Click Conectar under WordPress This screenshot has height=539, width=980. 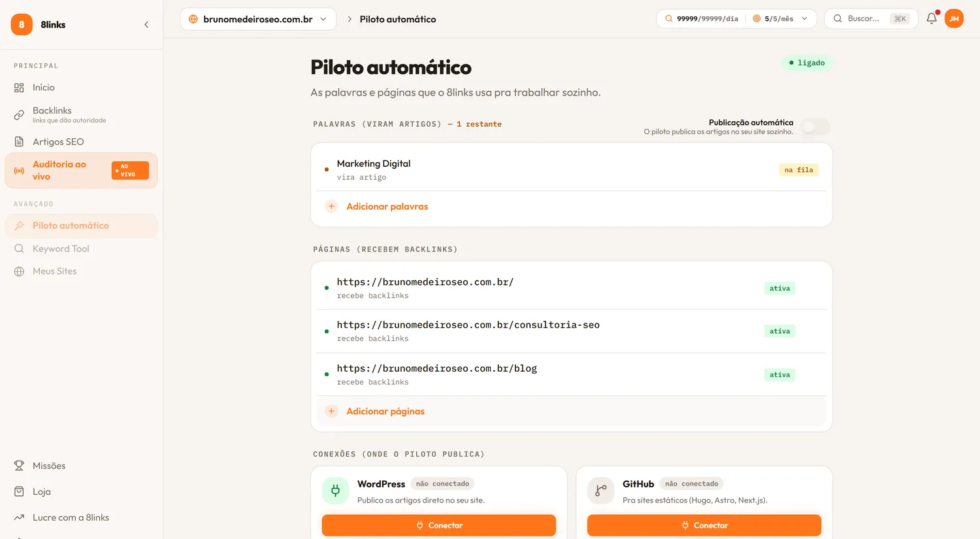point(439,525)
